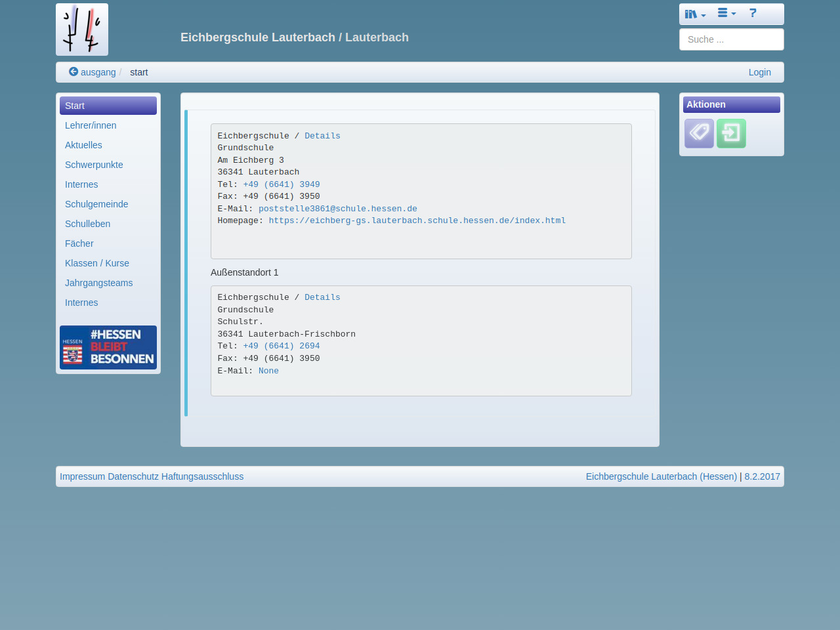Click the Hessen bleibt besonnen banner
Screen dimensions: 840x630
[x=108, y=347]
